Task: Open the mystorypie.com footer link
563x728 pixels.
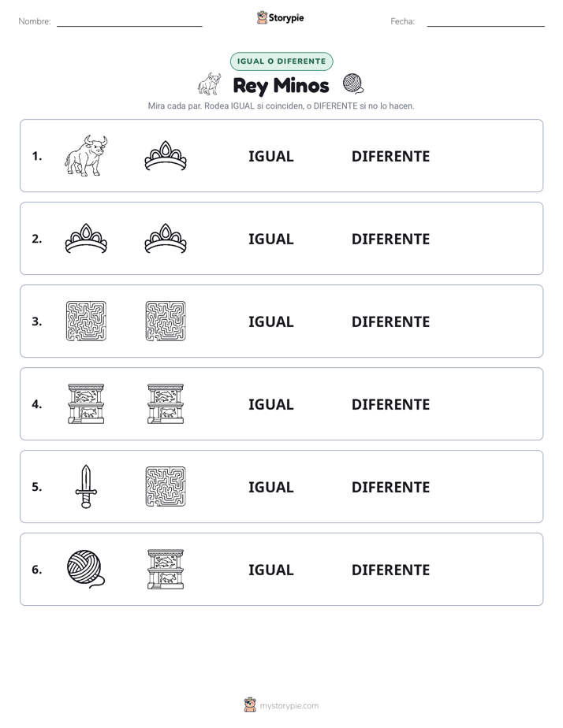Action: [281, 705]
